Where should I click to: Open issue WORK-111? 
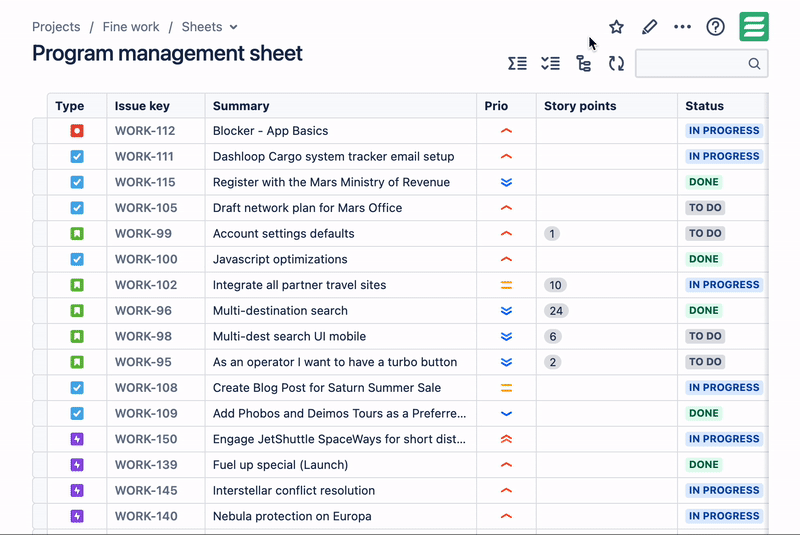144,156
